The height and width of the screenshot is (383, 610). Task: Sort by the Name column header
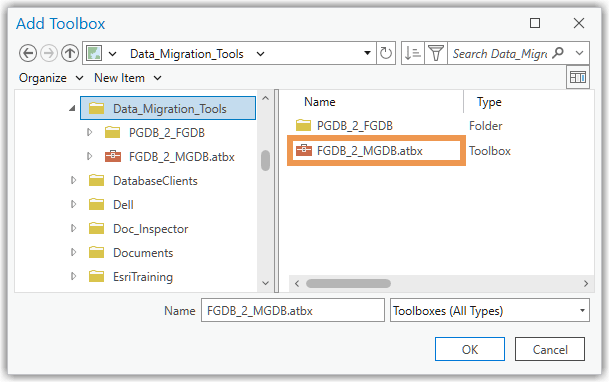319,102
